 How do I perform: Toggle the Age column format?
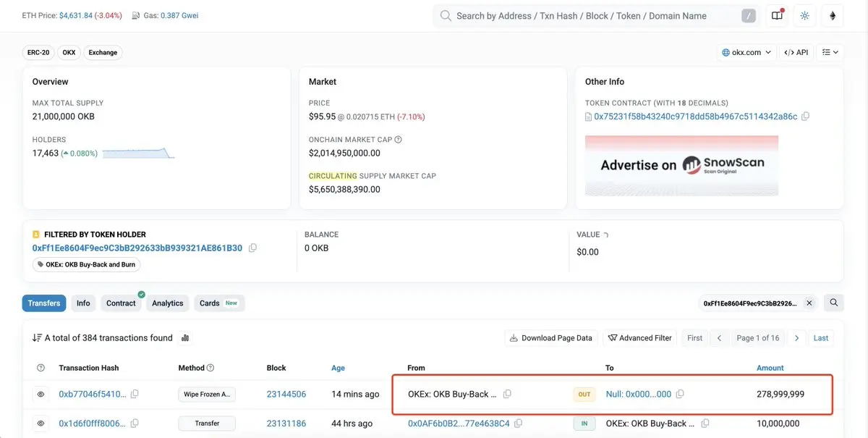(x=338, y=368)
